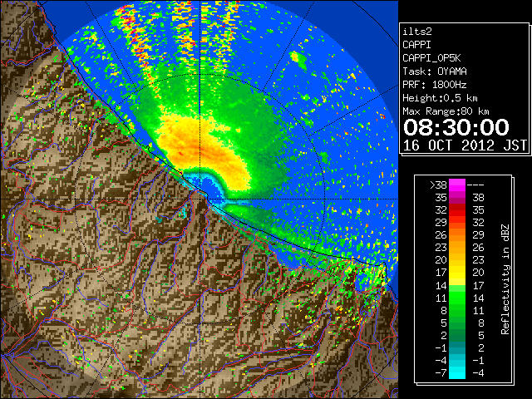Pick the cyan -7 to -4 dBZ band
This screenshot has height=399, width=532.
(x=457, y=373)
